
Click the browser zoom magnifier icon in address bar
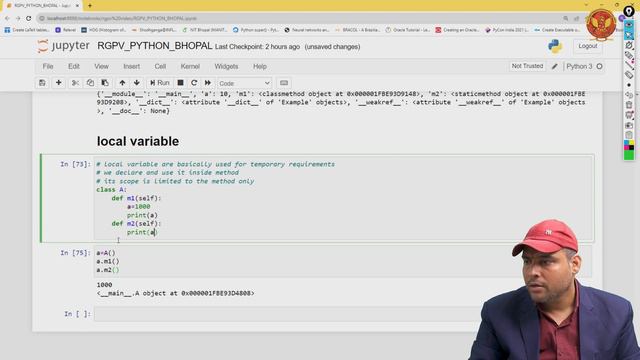(x=566, y=18)
